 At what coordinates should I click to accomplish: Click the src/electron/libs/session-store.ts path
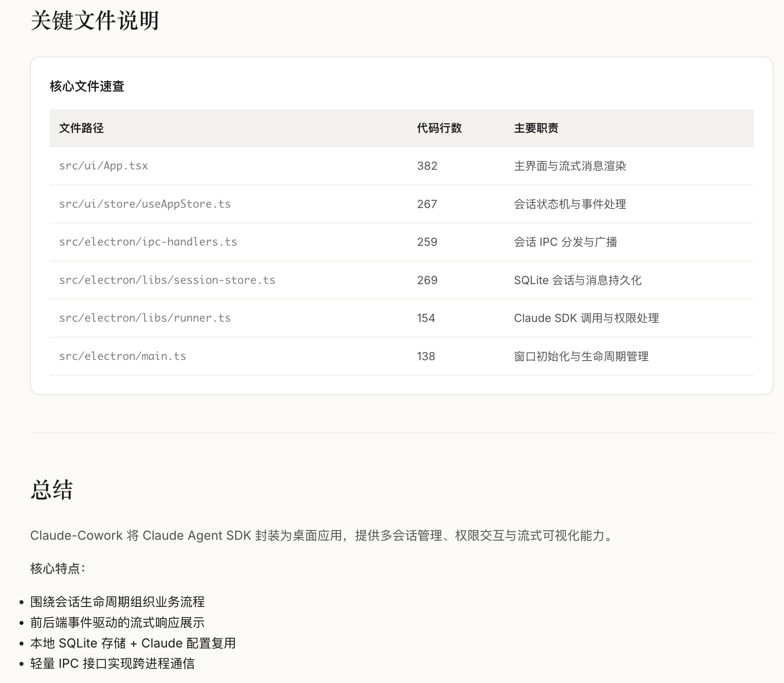167,280
